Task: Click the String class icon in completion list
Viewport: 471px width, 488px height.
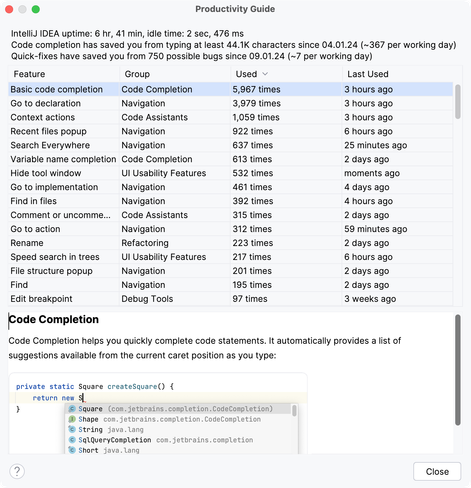Action: 72,429
